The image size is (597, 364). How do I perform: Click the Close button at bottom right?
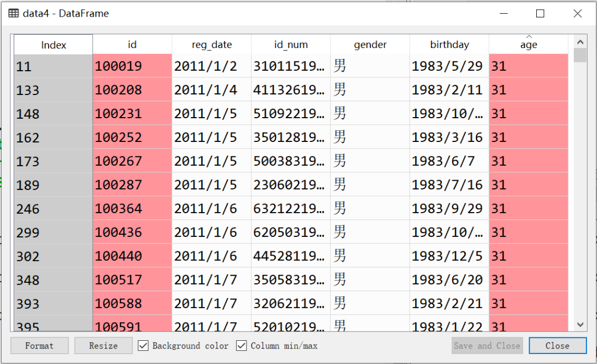[x=557, y=346]
